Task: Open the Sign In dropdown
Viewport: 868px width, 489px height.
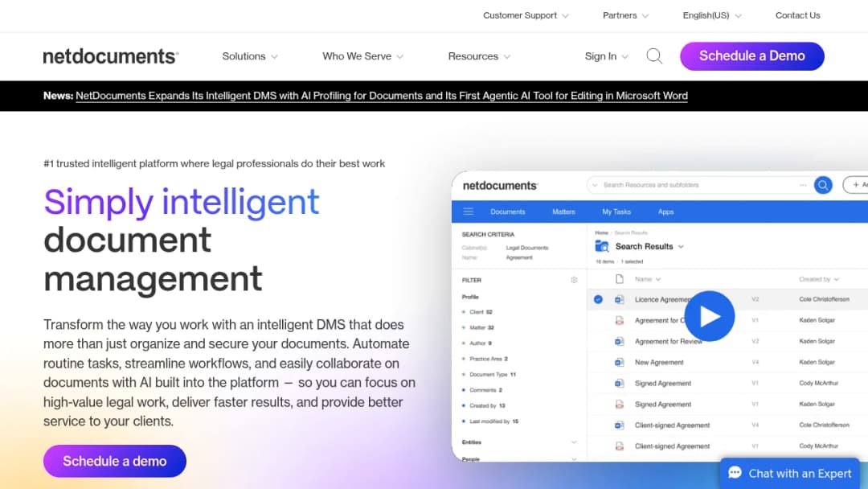Action: pos(606,56)
